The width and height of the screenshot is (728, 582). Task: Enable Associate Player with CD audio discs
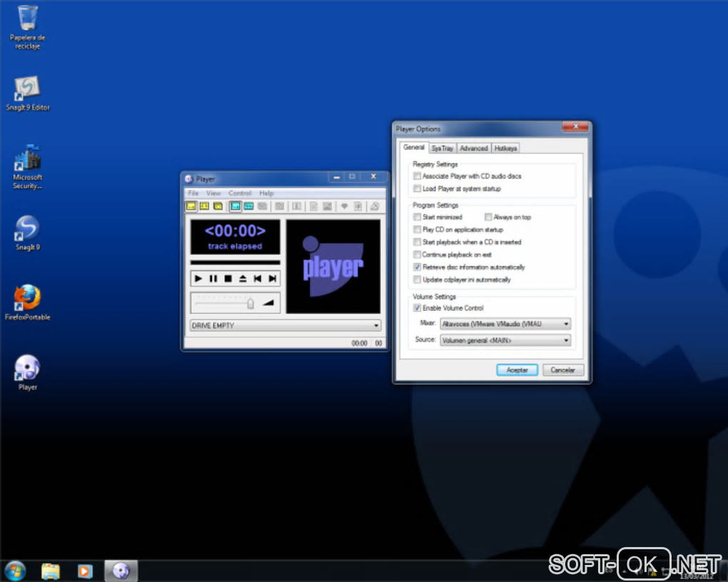click(x=417, y=176)
